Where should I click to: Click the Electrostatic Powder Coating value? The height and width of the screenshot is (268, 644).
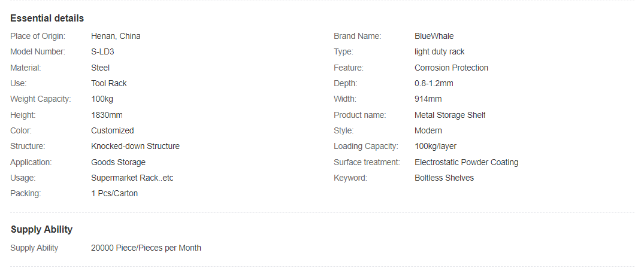click(x=466, y=162)
